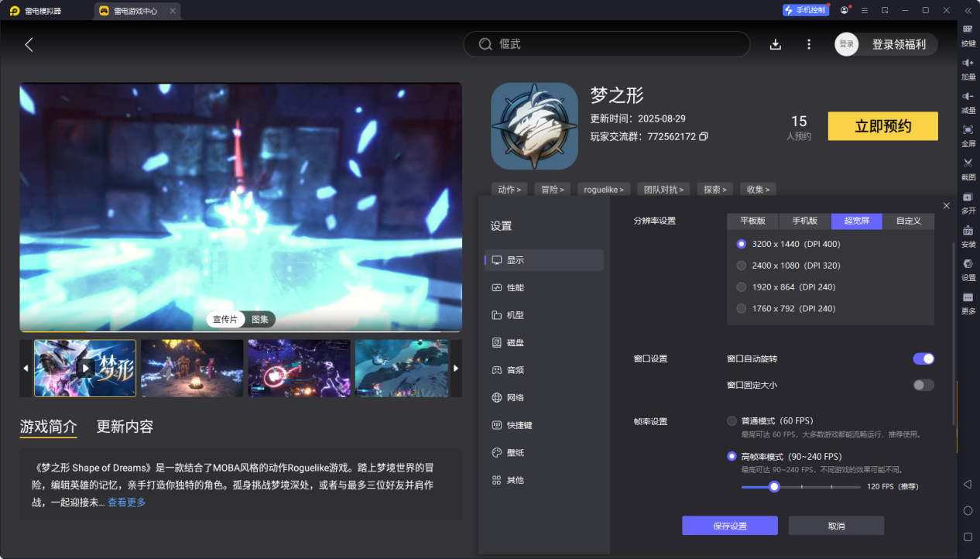Click the 手机控制 phone control button
The width and height of the screenshot is (980, 559).
click(x=805, y=10)
